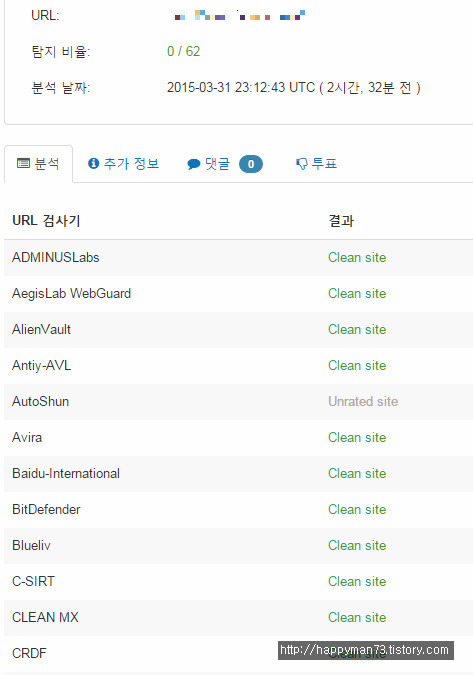Select the AegisLab WebGuard scanner name

click(71, 293)
